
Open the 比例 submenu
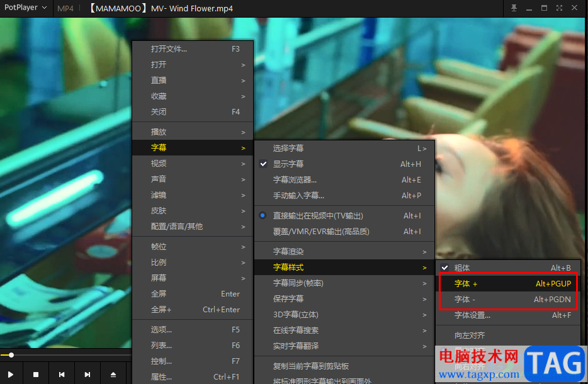[x=193, y=263]
